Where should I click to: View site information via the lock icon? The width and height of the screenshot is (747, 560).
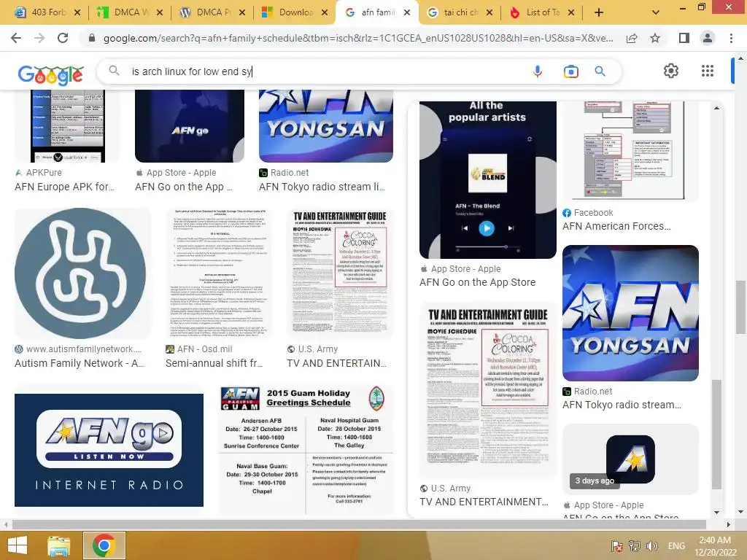pos(92,38)
